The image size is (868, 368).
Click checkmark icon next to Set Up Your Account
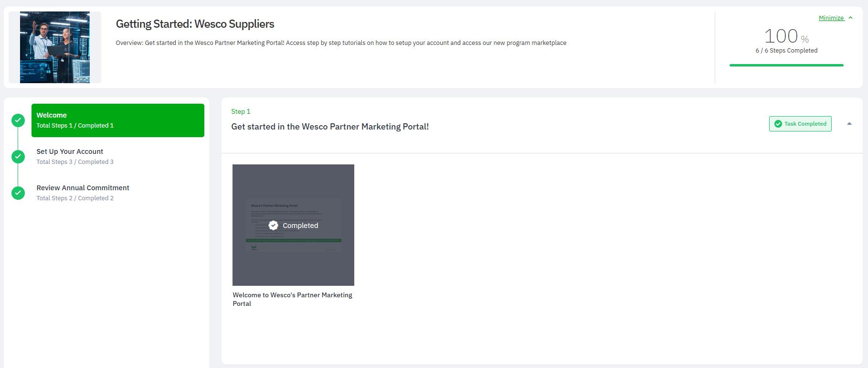click(x=18, y=157)
